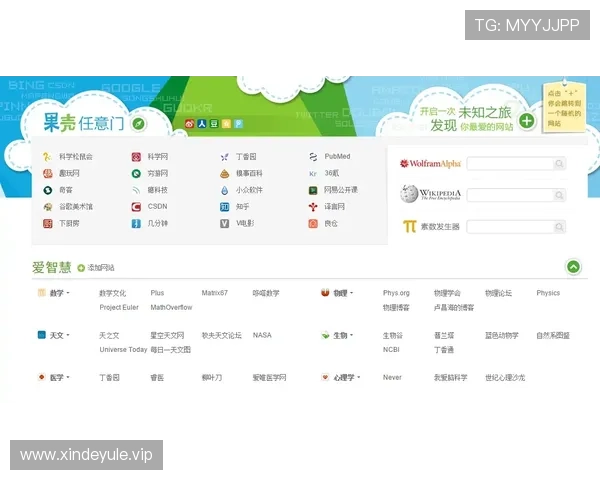Screen dimensions: 600x480
Task: Open the 几分钟 blue icon
Action: point(136,223)
